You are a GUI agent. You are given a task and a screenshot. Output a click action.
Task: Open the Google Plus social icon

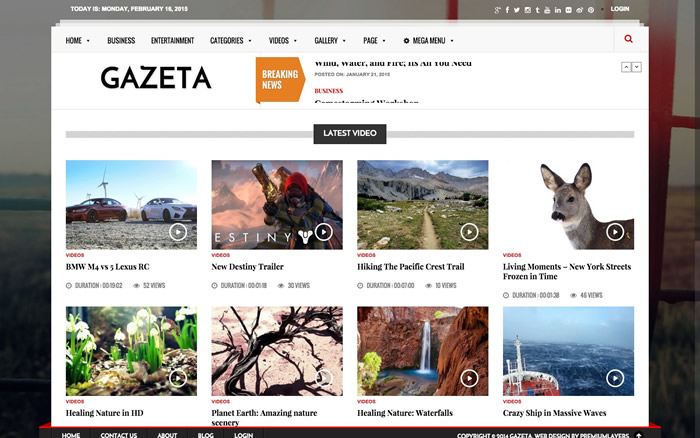(497, 10)
